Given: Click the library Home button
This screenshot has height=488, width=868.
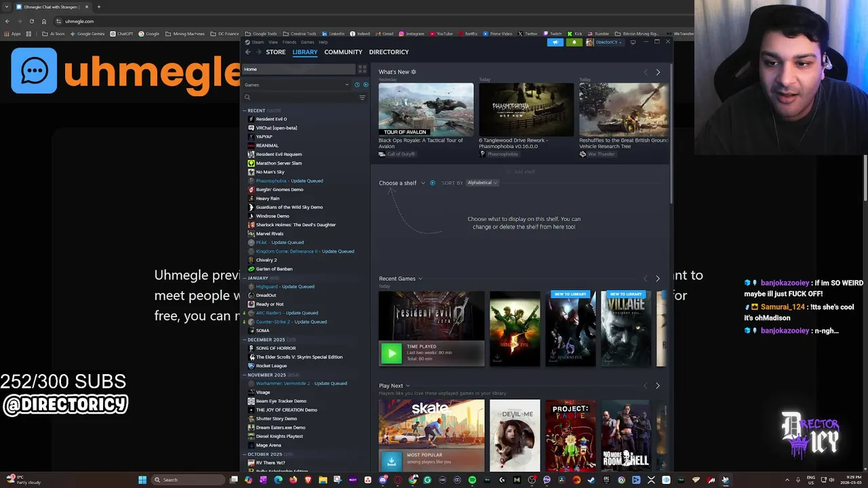Looking at the screenshot, I should pos(299,69).
